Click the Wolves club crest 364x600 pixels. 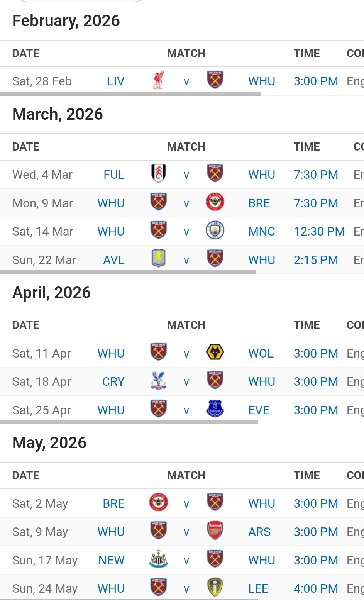[215, 352]
